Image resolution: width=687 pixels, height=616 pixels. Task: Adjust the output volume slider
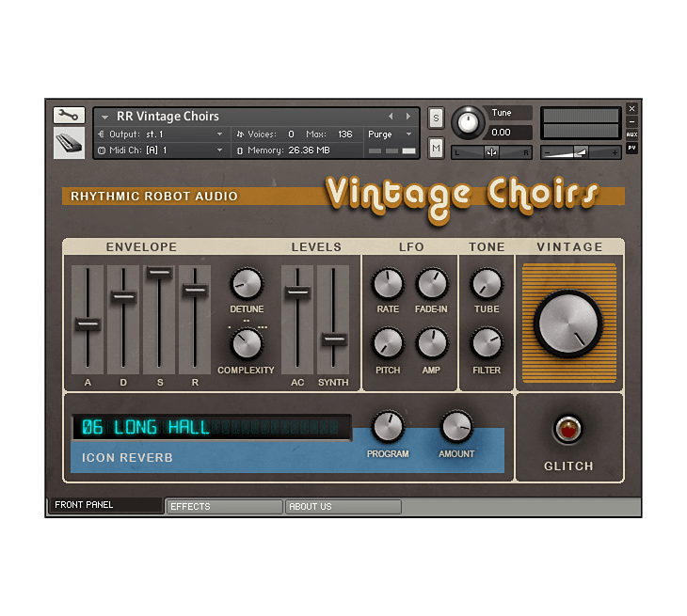pos(581,152)
